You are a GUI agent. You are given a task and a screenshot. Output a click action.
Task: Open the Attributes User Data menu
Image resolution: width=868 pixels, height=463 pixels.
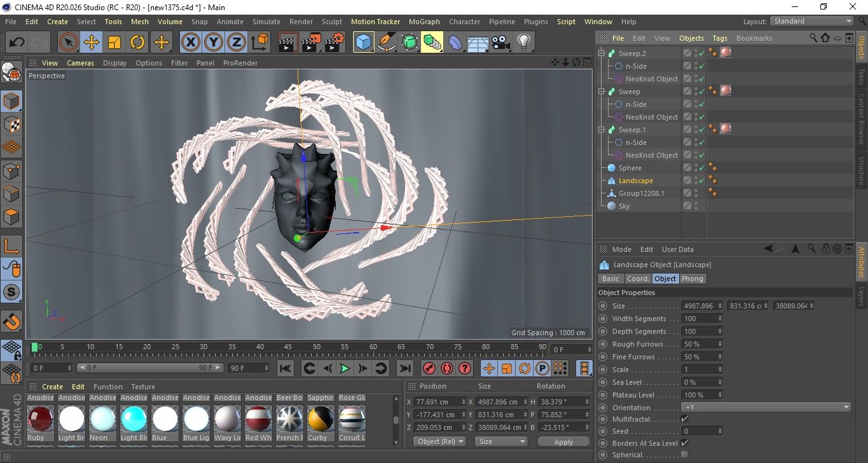coord(678,249)
